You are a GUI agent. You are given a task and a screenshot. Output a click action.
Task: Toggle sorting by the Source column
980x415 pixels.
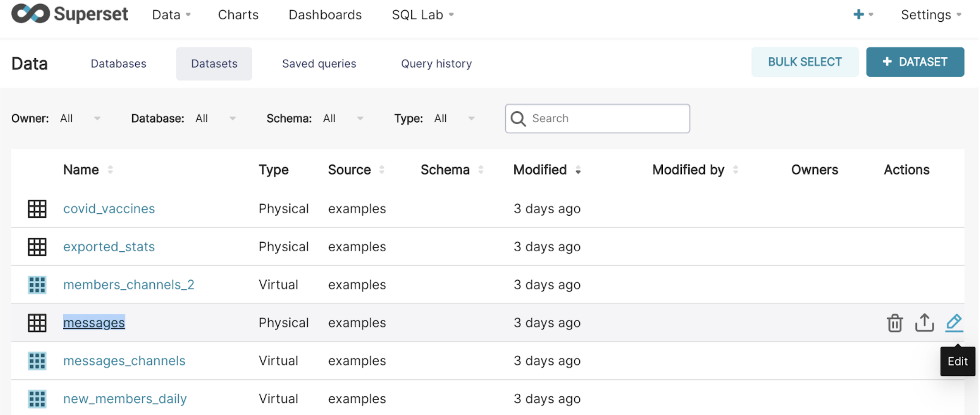(x=382, y=170)
